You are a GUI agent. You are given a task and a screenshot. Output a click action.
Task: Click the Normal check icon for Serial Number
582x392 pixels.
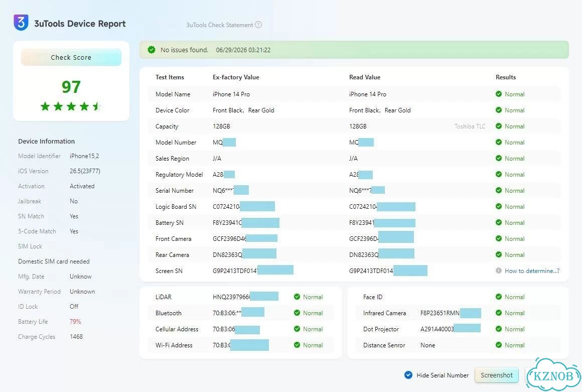pos(499,190)
